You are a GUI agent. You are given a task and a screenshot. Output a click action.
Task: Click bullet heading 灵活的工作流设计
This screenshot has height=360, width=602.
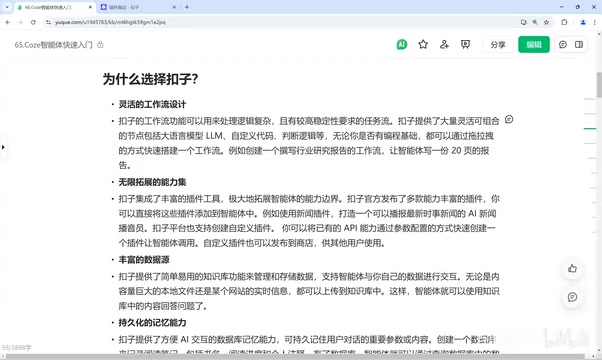[152, 104]
